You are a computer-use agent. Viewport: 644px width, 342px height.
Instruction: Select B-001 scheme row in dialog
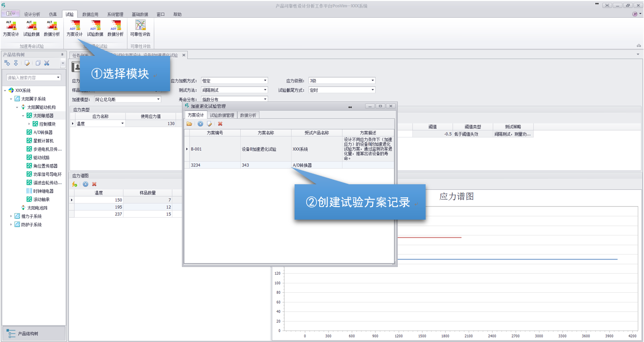point(289,149)
